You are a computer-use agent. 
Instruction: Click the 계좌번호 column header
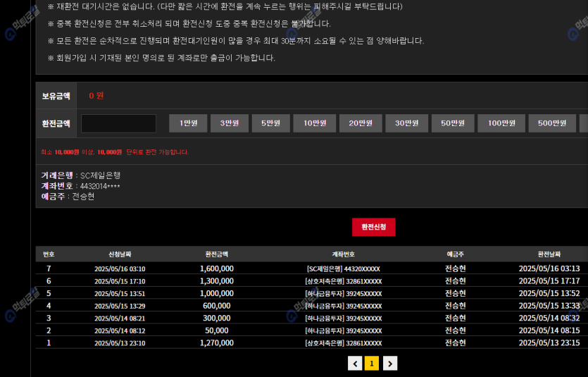tap(343, 254)
